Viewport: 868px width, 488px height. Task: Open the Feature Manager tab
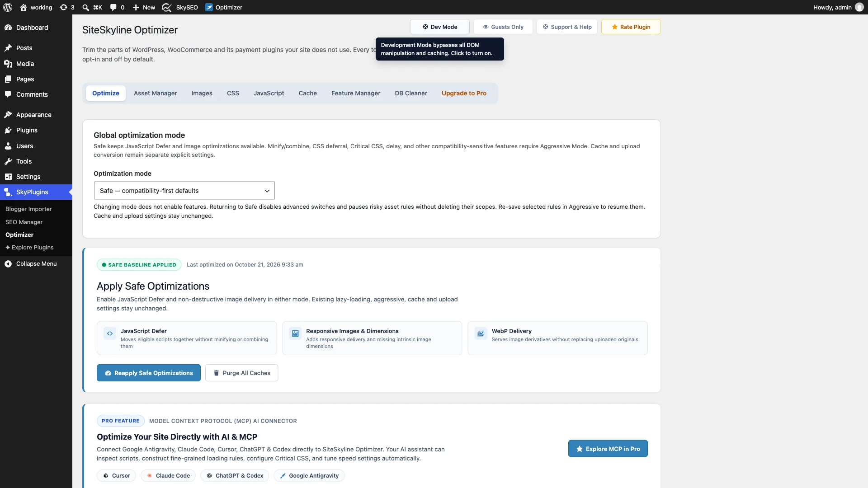coord(356,93)
